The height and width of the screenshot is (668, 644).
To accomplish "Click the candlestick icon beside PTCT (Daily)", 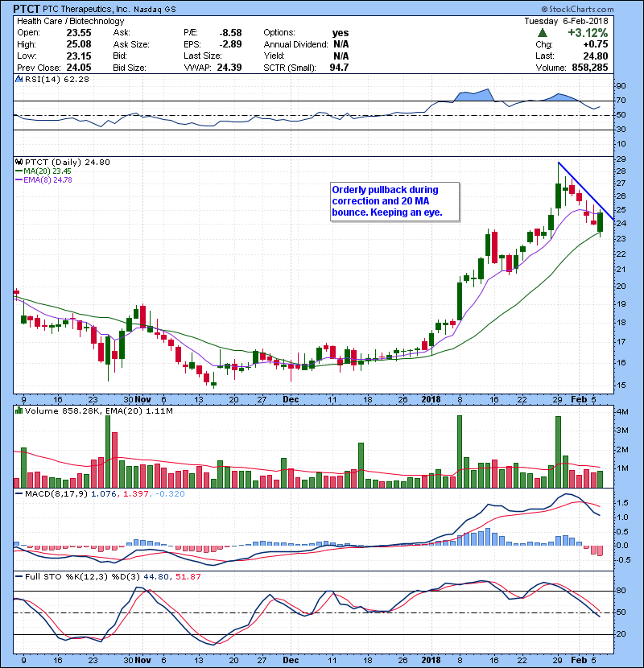I will [19, 163].
